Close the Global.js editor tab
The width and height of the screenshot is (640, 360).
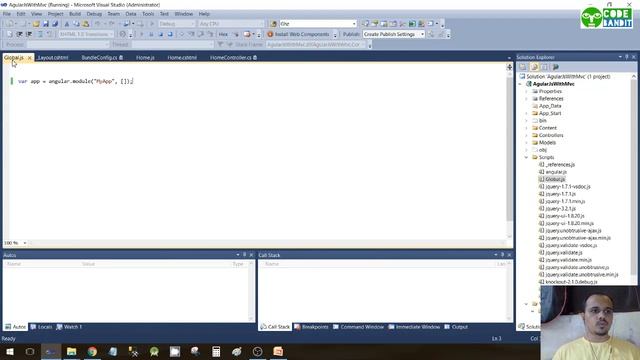(x=29, y=58)
